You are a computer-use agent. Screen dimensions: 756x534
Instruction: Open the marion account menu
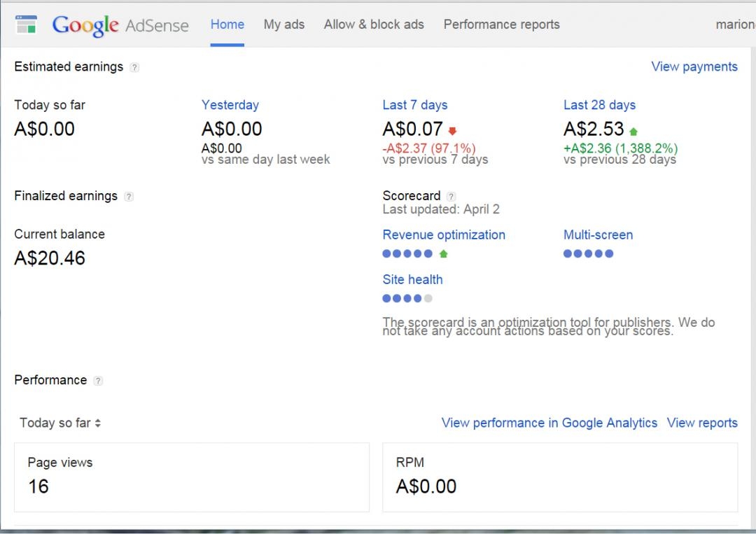[735, 24]
